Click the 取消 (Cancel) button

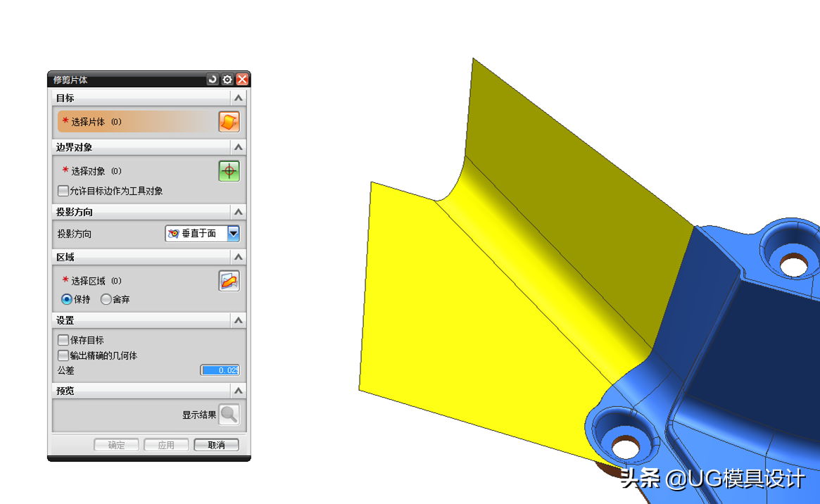(x=216, y=445)
